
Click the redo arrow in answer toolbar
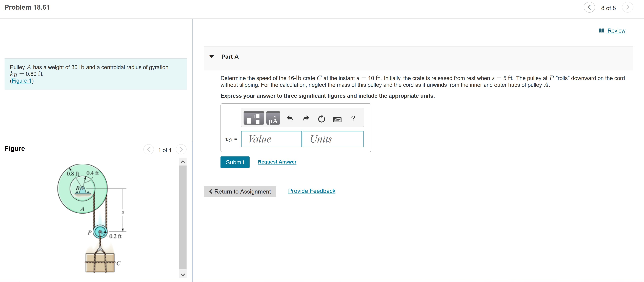(x=306, y=118)
